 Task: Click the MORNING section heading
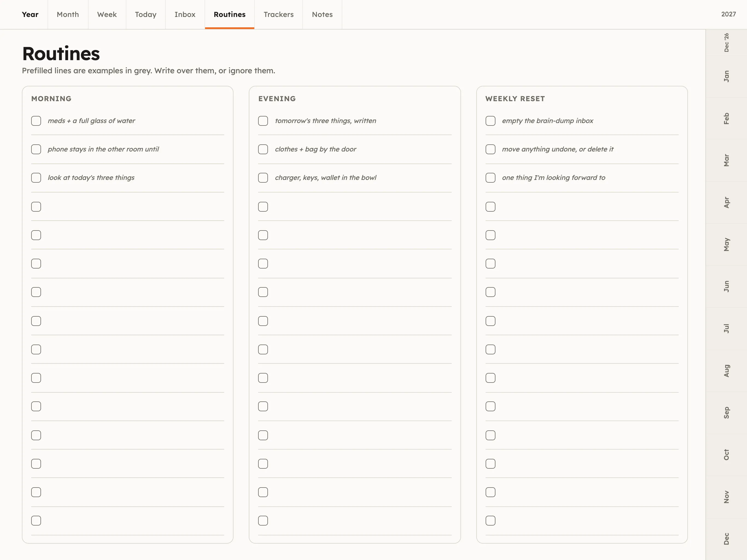click(x=51, y=99)
